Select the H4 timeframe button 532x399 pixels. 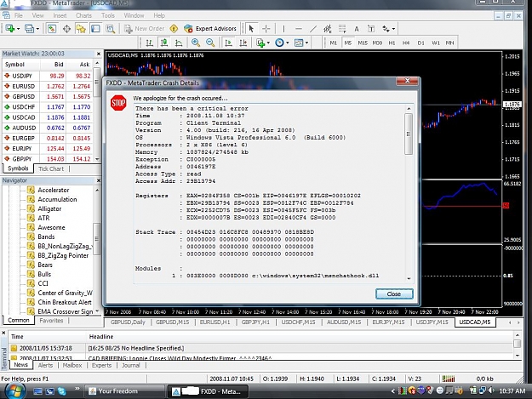click(406, 43)
